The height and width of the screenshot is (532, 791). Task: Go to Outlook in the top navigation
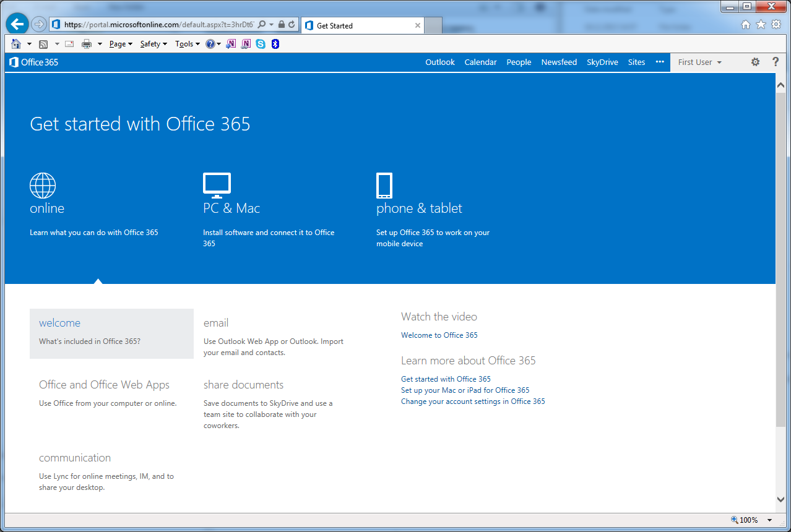click(x=440, y=62)
